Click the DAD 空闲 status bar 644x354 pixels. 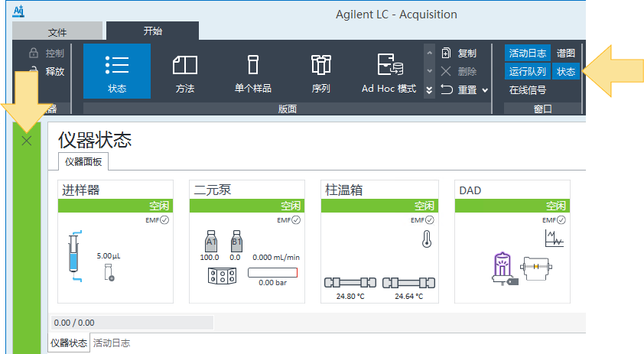(x=512, y=206)
